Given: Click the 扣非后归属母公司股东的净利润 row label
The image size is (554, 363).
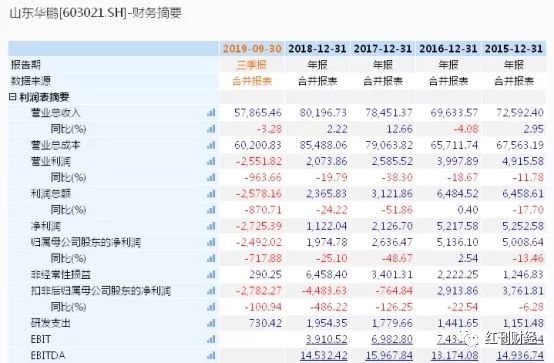Looking at the screenshot, I should click(x=101, y=291).
